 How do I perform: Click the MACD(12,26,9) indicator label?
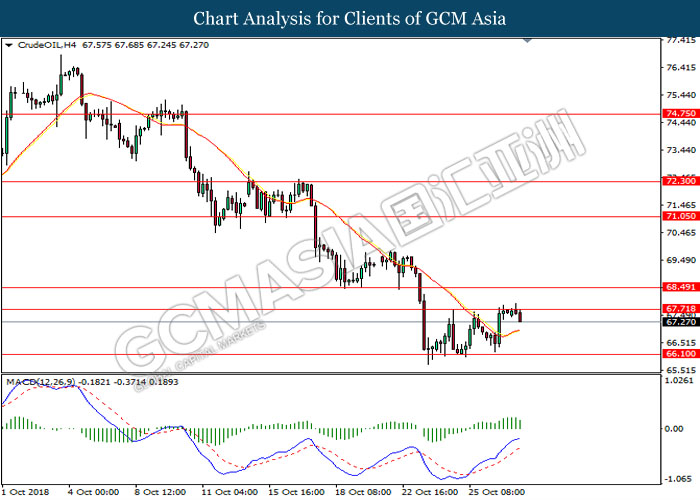click(x=41, y=382)
